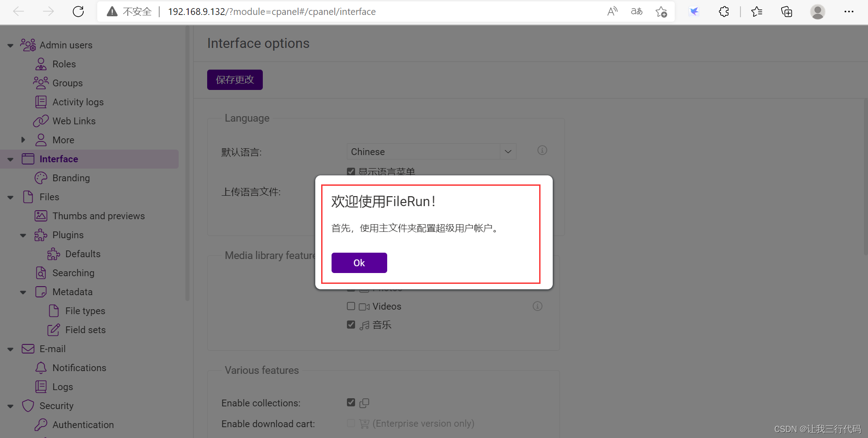Click the browser address bar URL
Viewport: 868px width, 438px height.
[x=271, y=11]
